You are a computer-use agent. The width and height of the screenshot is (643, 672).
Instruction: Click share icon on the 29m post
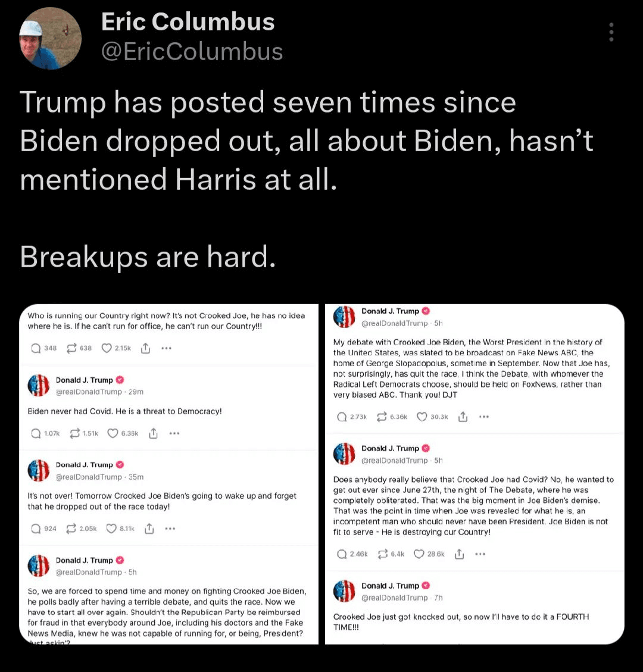(153, 433)
